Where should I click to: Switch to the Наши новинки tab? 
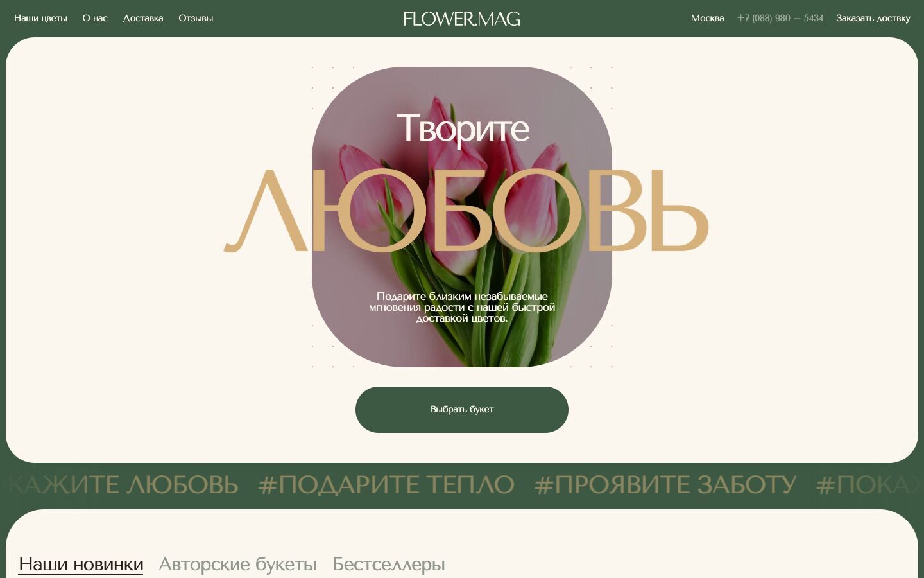(x=81, y=564)
